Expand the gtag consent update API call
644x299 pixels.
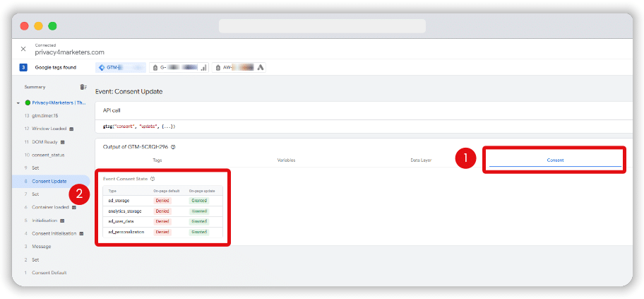139,127
